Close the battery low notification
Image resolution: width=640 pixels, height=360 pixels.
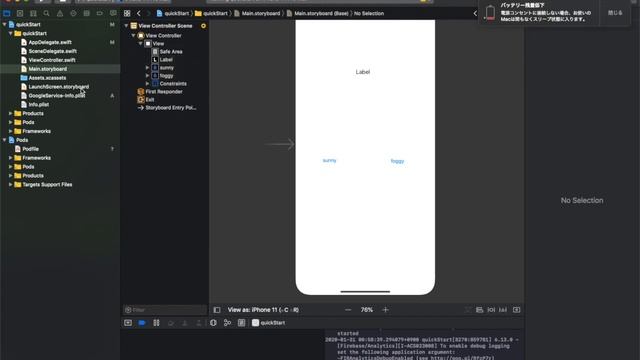pyautogui.click(x=615, y=13)
